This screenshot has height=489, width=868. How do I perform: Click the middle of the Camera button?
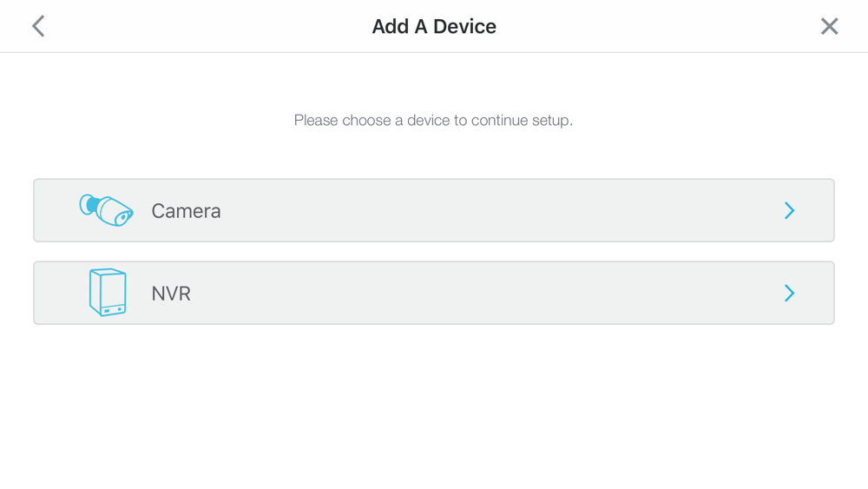tap(434, 210)
